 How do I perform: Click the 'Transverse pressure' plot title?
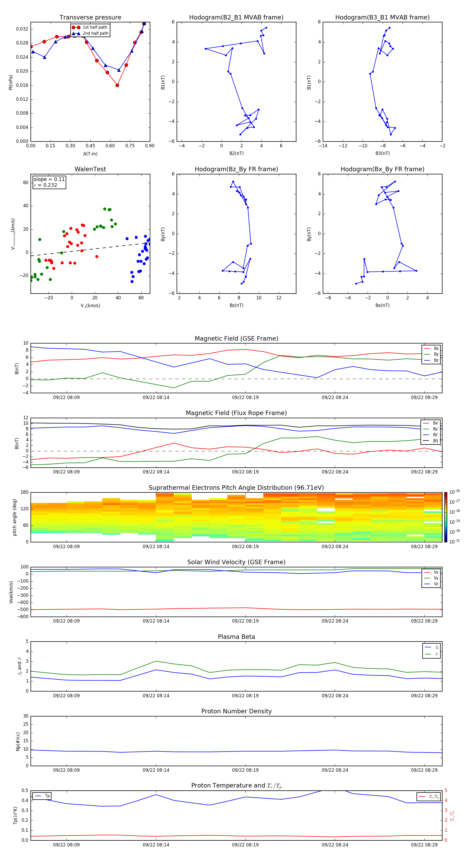(90, 18)
